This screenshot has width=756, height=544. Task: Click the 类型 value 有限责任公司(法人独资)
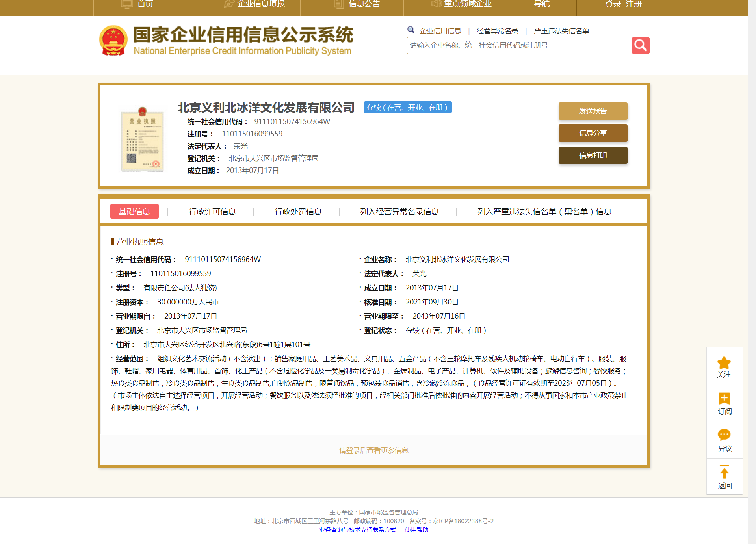(x=180, y=288)
